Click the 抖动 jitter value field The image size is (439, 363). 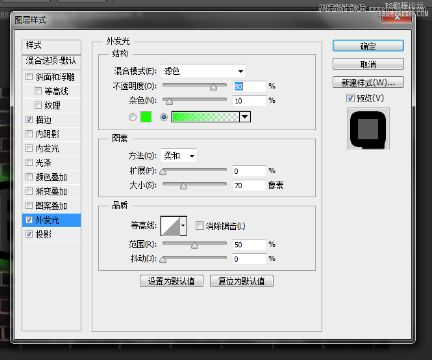249,259
